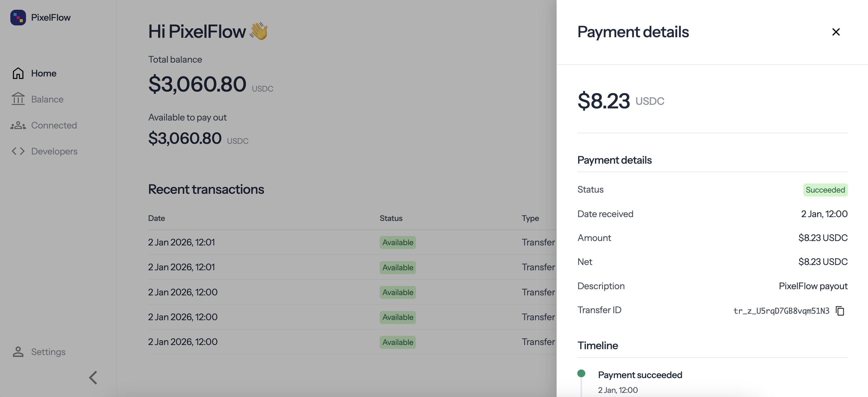Select the 2 Jan 2026, 12:01 transaction row
The image size is (868, 397).
tap(269, 242)
